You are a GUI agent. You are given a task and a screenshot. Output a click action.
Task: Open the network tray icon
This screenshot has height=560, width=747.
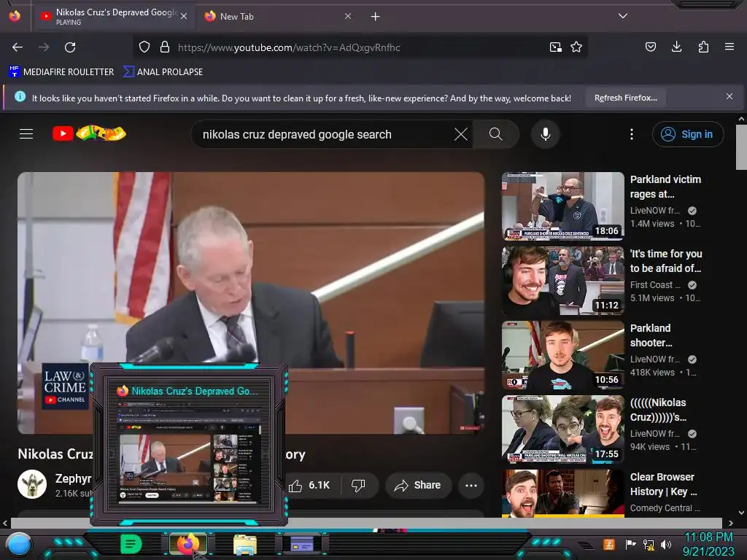click(649, 544)
